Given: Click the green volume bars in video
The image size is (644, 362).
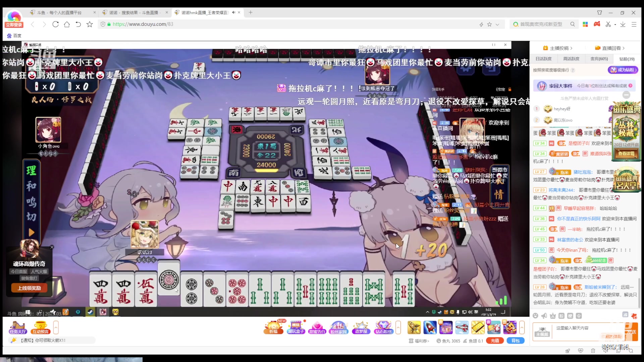Looking at the screenshot, I should 502,300.
